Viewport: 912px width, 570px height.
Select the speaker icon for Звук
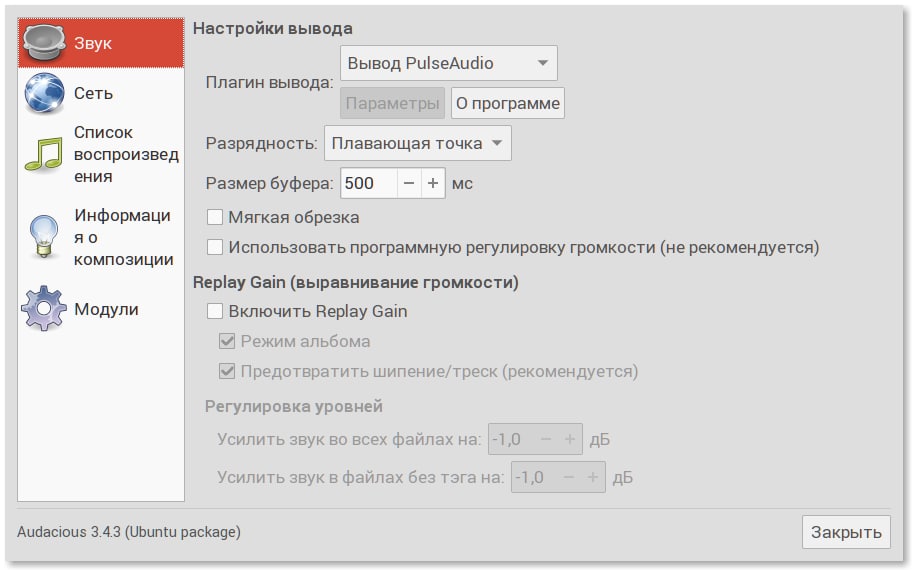[x=44, y=42]
